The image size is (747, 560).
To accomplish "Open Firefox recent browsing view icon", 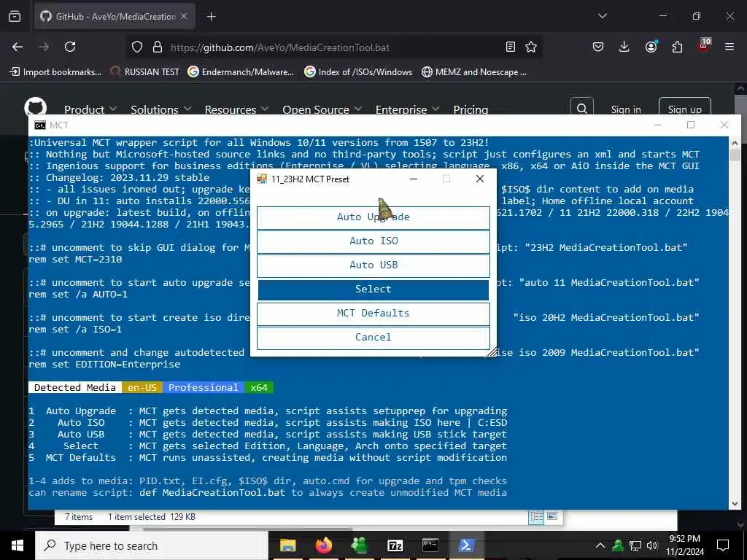I will click(x=15, y=16).
